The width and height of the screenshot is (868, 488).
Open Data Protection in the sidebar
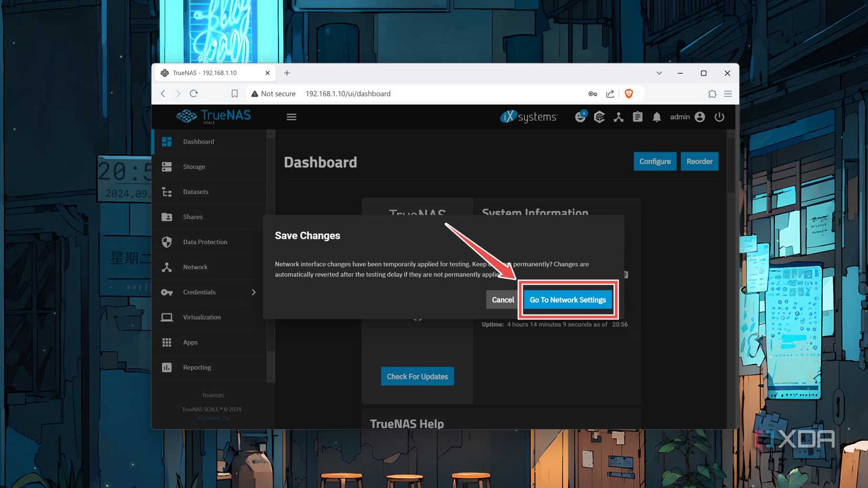point(210,242)
